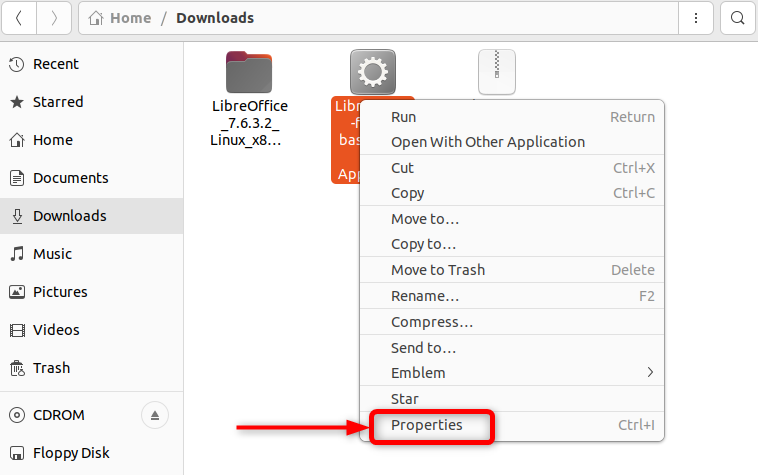Go to Starred in the sidebar
Image resolution: width=758 pixels, height=475 pixels.
coord(57,102)
